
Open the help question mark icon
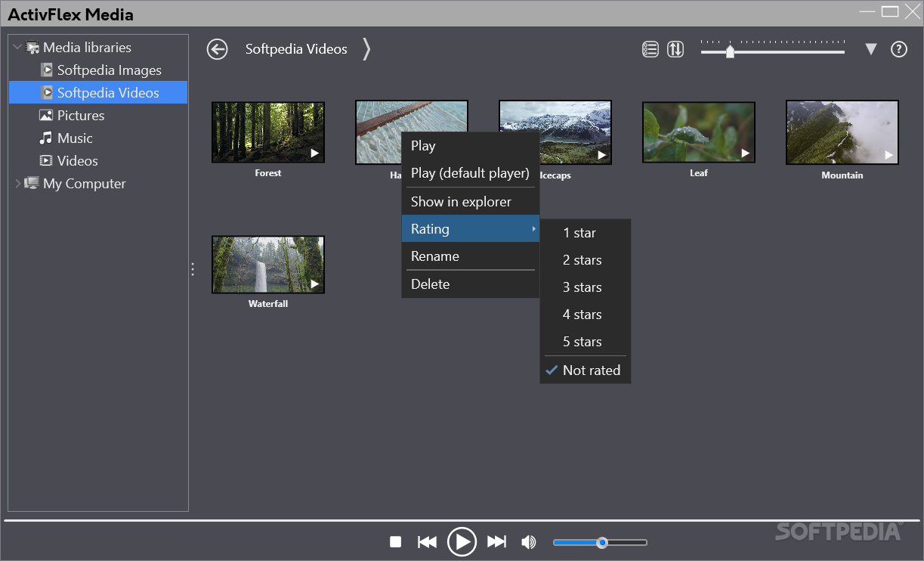tap(898, 49)
